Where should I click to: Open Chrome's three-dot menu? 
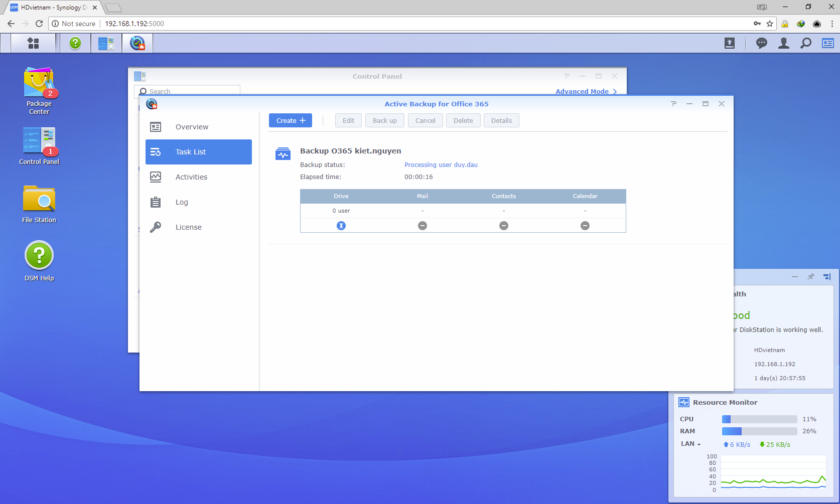click(832, 24)
